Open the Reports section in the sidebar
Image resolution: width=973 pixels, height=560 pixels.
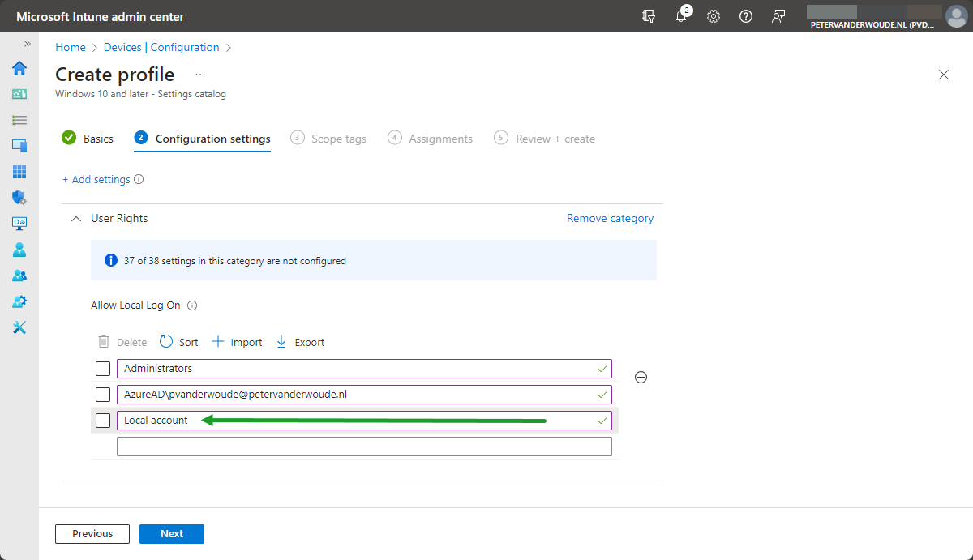19,224
